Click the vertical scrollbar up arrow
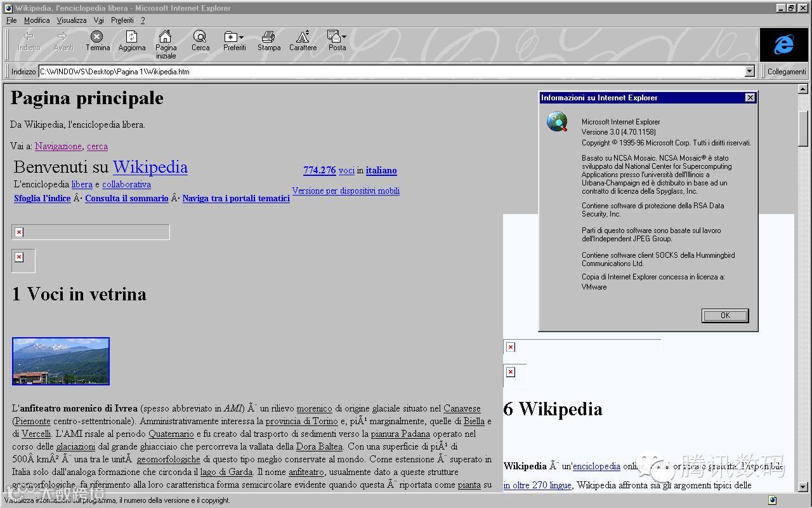Image resolution: width=812 pixels, height=508 pixels. [802, 89]
